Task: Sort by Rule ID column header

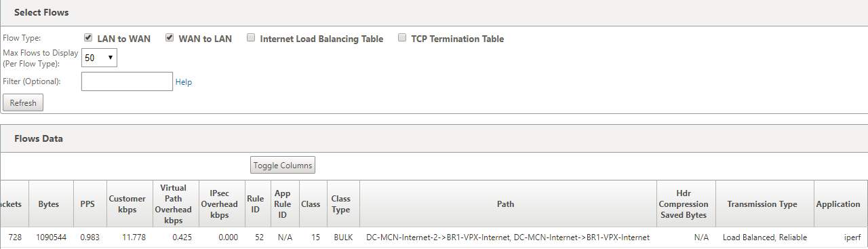Action: [256, 204]
